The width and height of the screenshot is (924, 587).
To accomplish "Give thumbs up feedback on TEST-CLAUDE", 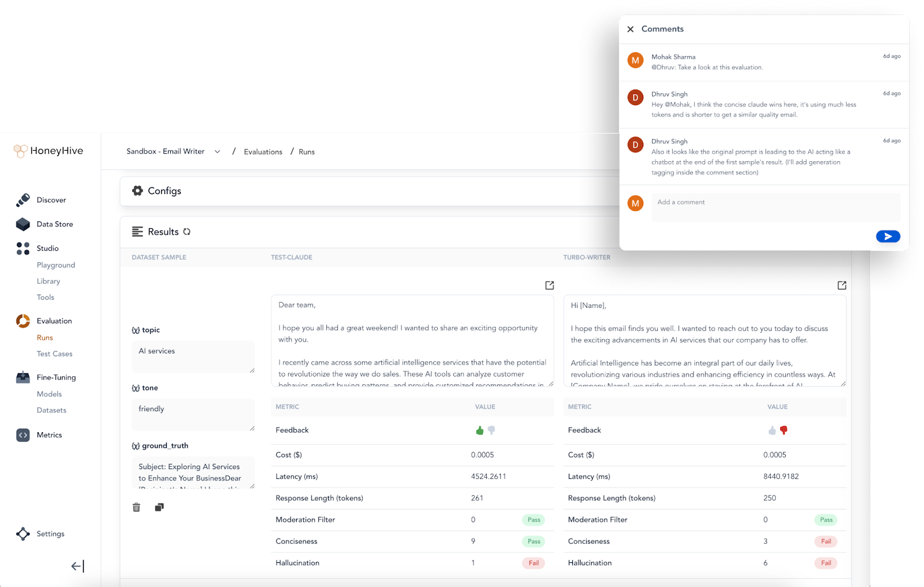I will 478,430.
